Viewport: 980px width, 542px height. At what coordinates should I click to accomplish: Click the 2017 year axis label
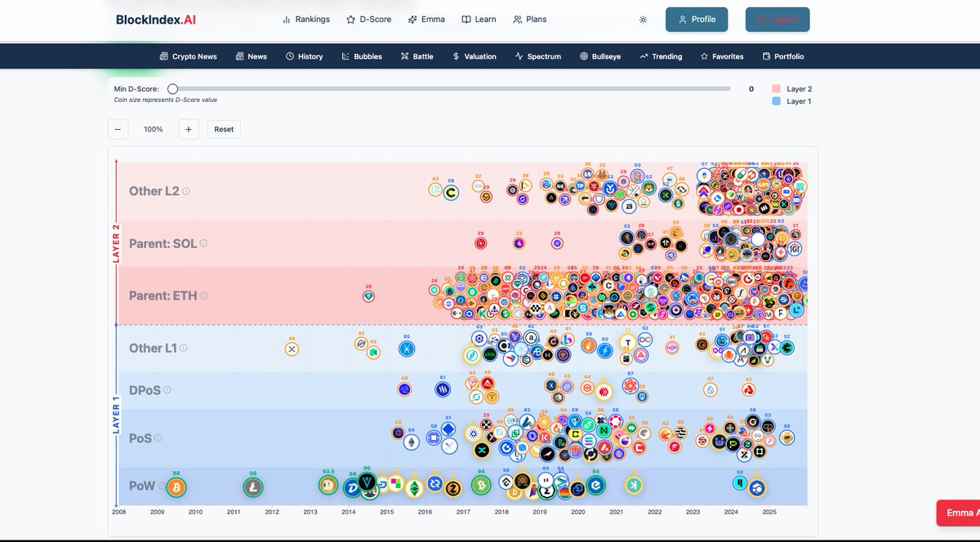click(463, 513)
